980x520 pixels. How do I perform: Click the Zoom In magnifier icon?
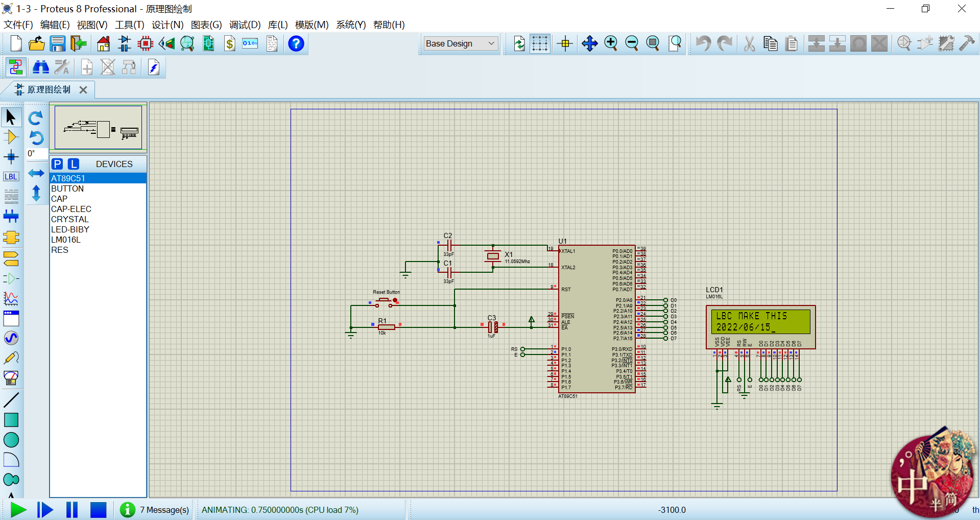[x=611, y=44]
